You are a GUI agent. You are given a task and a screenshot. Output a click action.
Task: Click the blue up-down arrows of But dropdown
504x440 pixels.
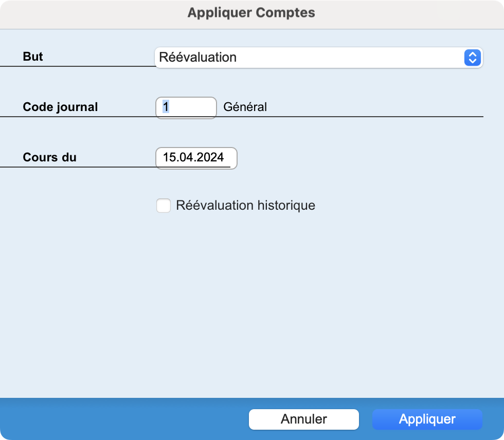472,58
